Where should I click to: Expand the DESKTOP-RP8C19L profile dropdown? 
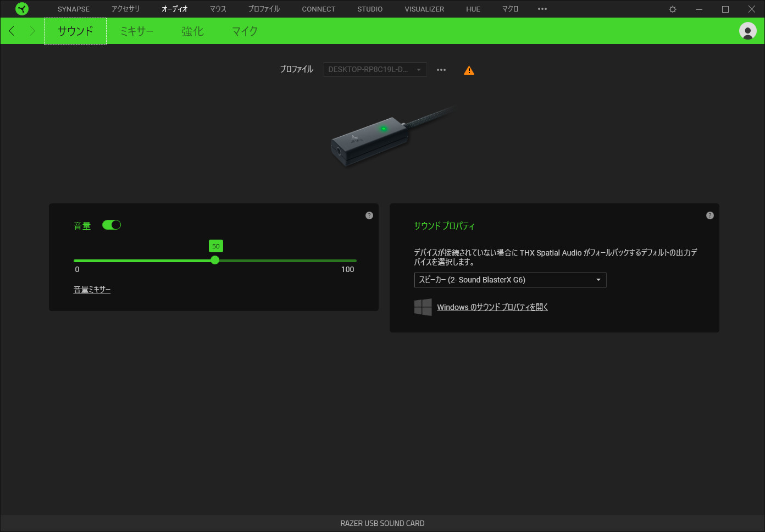pyautogui.click(x=375, y=70)
